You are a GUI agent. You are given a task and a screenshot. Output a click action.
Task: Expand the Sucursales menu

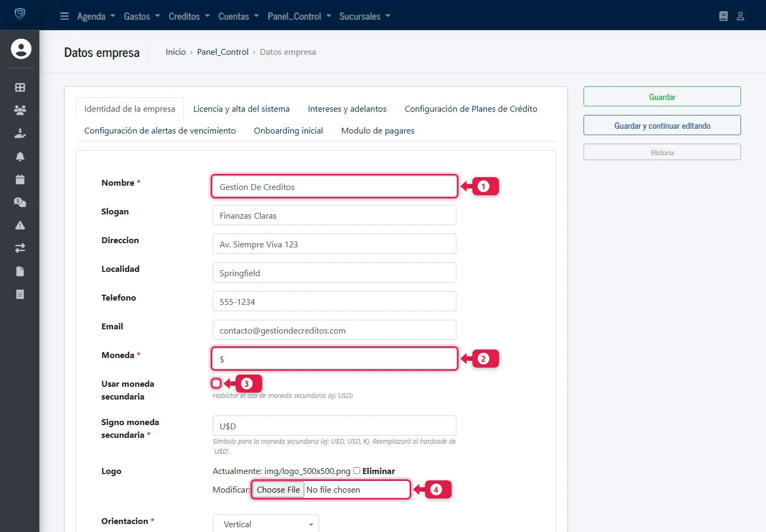tap(365, 16)
